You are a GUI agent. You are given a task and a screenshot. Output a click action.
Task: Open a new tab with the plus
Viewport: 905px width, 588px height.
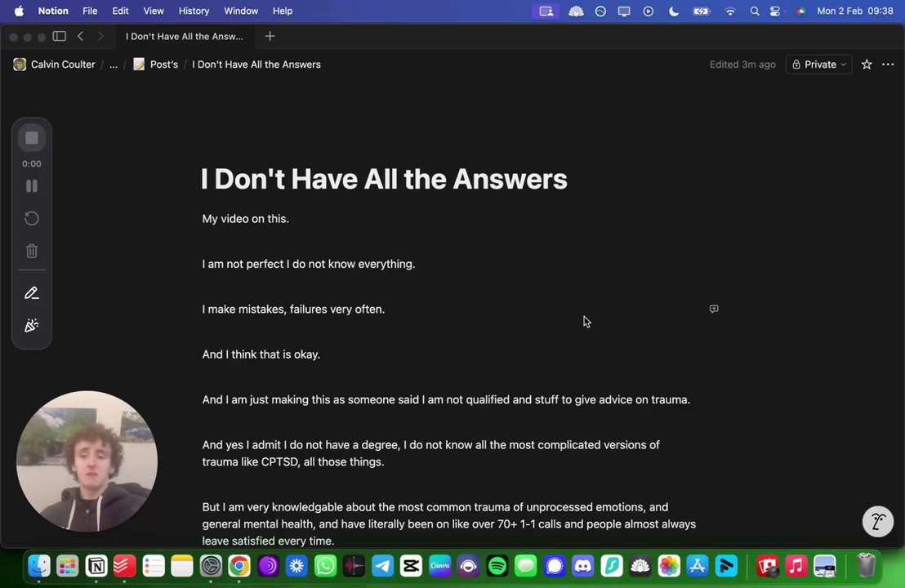(270, 37)
